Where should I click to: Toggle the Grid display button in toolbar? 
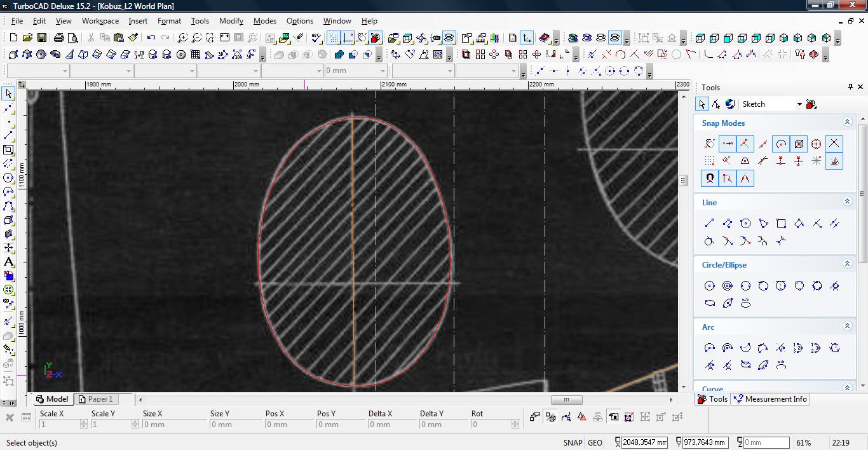pos(334,38)
